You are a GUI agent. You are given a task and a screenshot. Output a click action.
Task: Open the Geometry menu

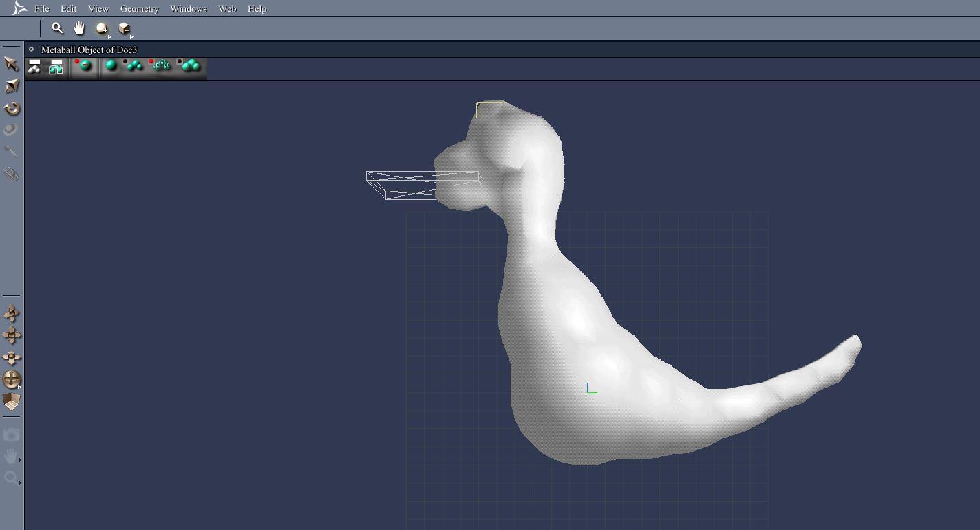pos(140,8)
